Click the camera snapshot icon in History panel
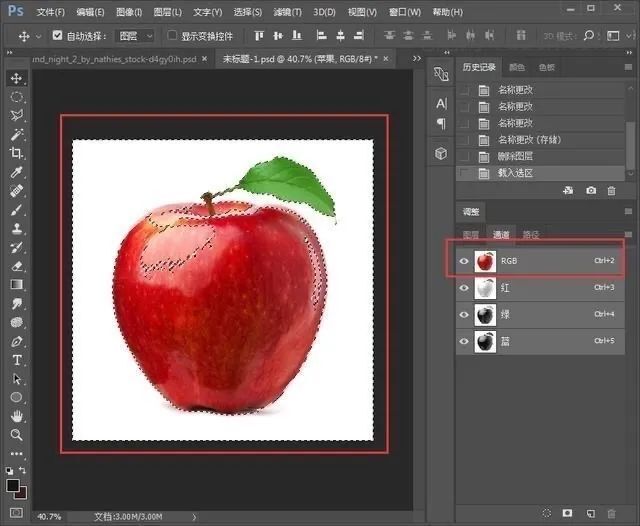Viewport: 640px width, 526px height. (591, 190)
